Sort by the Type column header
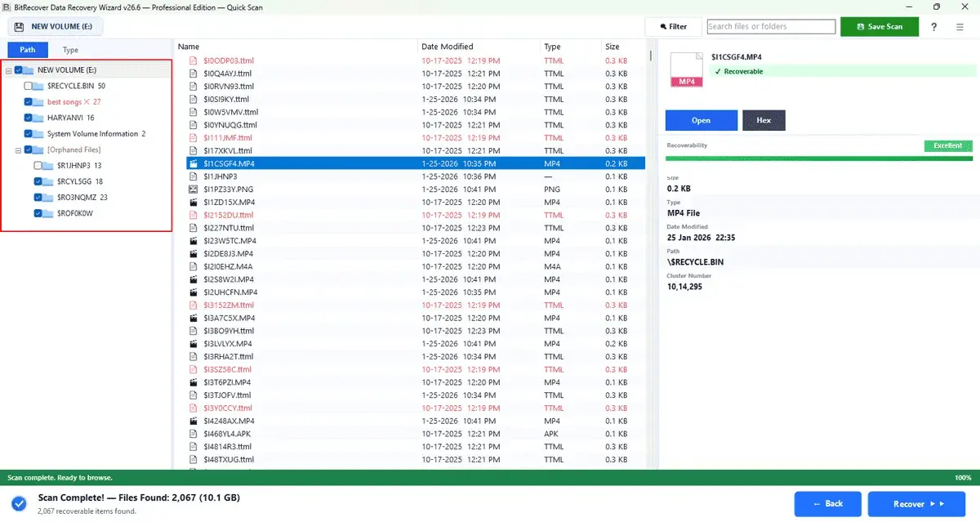The width and height of the screenshot is (980, 522). pyautogui.click(x=570, y=47)
